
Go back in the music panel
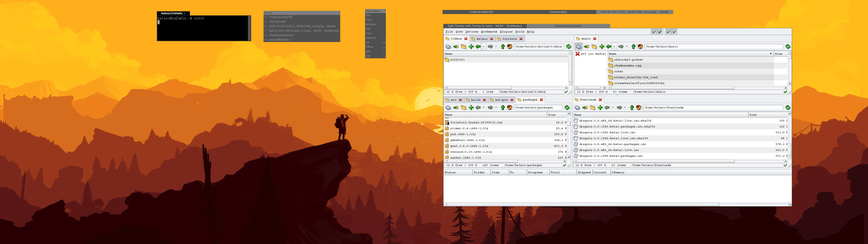tap(608, 47)
